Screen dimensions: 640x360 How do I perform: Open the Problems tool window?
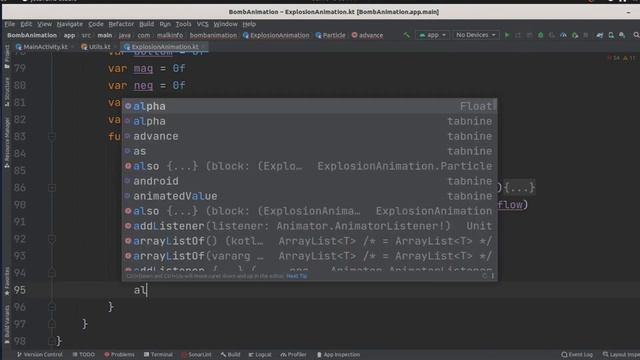(119, 355)
